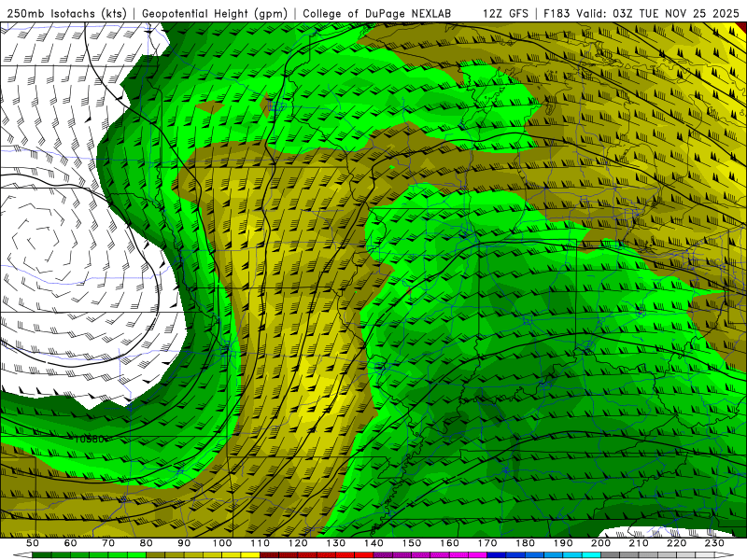This screenshot has width=747, height=560.
Task: Select the magenta swatch below 170
Action: [478, 554]
